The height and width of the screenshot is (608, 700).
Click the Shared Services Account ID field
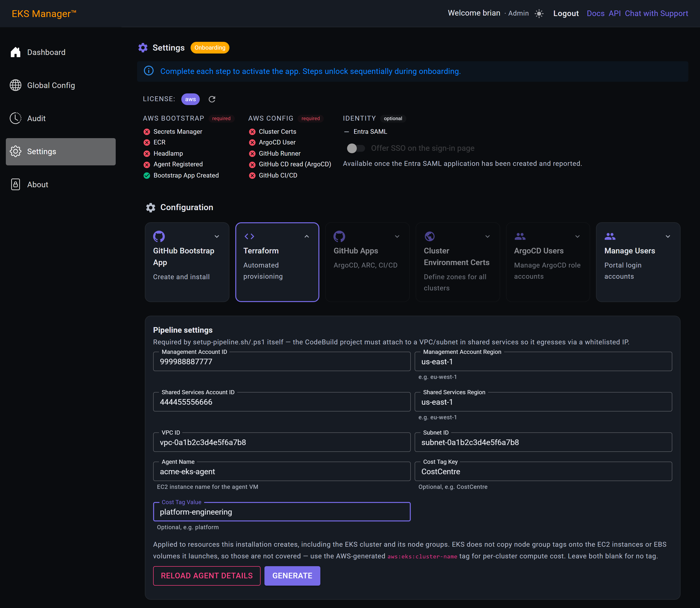pos(281,402)
